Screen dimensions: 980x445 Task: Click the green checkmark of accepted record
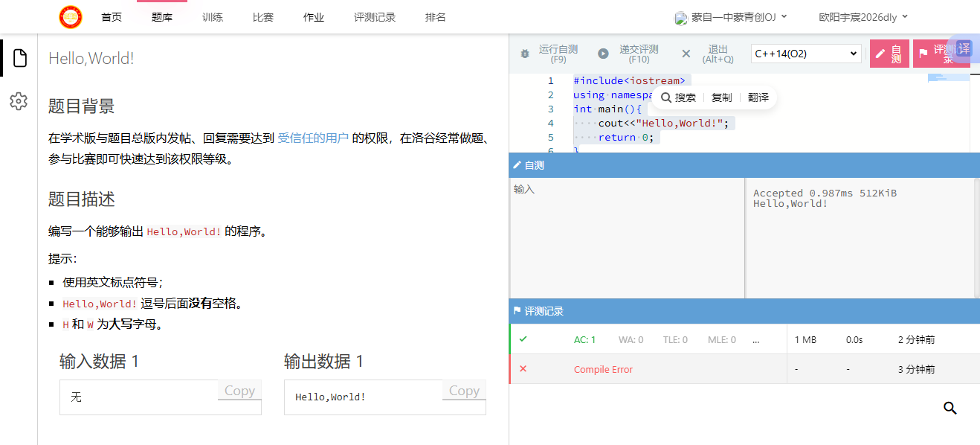click(x=523, y=339)
